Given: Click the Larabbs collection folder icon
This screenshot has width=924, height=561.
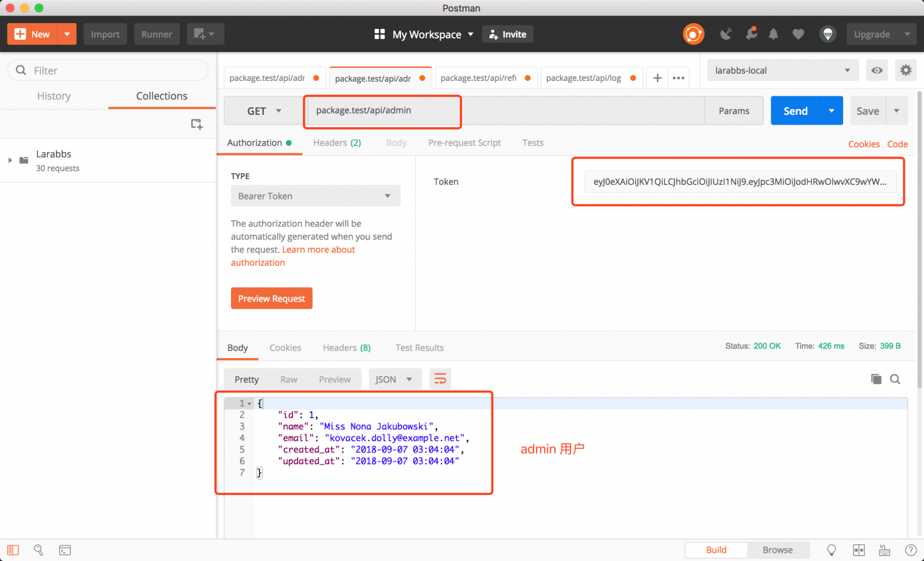Looking at the screenshot, I should pyautogui.click(x=24, y=160).
